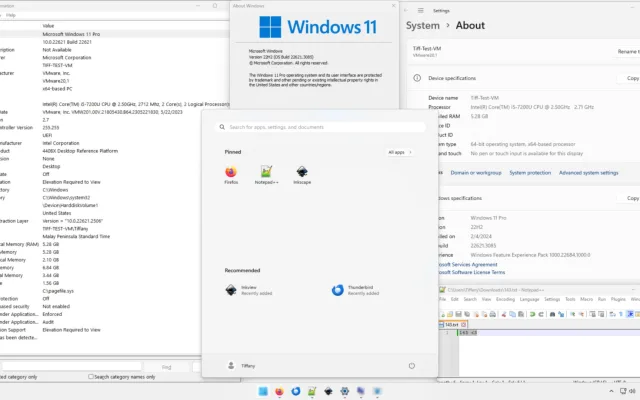Paste using the Notepad++ toolbar icon

(x=521, y=314)
